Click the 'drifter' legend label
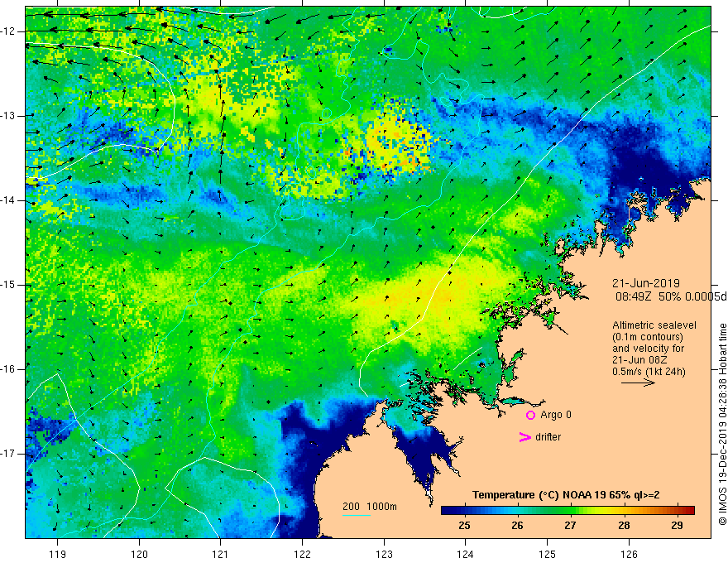This screenshot has height=563, width=728. pos(548,437)
